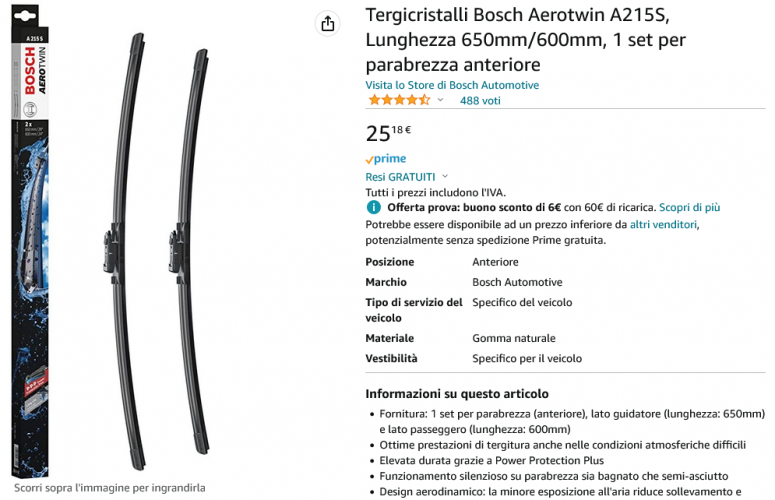Click the Tergicristalli Bosch Aerotwin A215S product title
Image resolution: width=775 pixels, height=500 pixels.
pos(525,40)
